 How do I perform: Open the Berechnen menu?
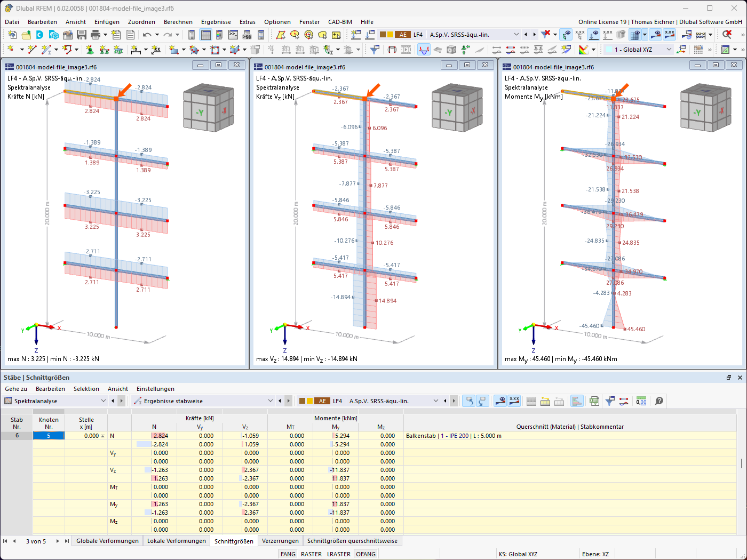pyautogui.click(x=178, y=22)
